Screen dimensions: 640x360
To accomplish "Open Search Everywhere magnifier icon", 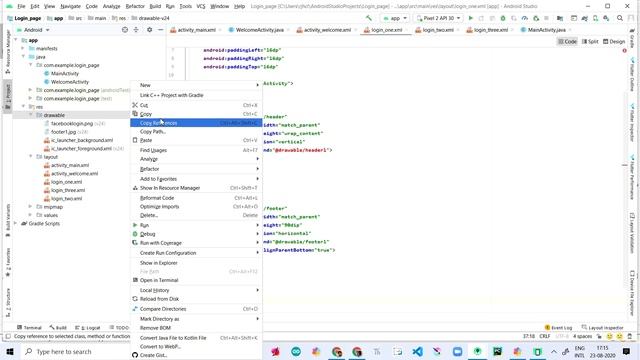I will 620,18.
